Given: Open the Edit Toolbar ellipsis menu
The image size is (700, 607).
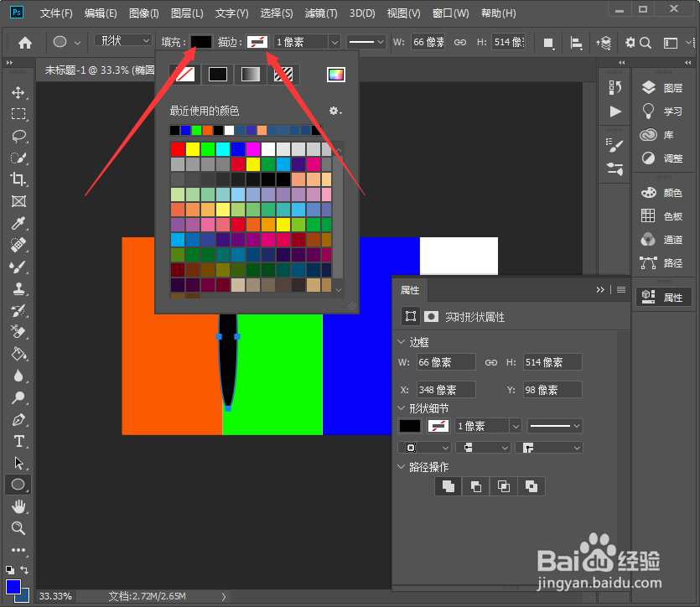Looking at the screenshot, I should click(18, 550).
